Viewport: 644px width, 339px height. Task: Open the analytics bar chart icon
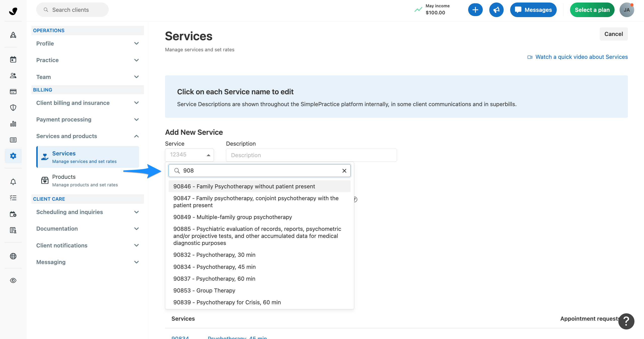pyautogui.click(x=13, y=124)
